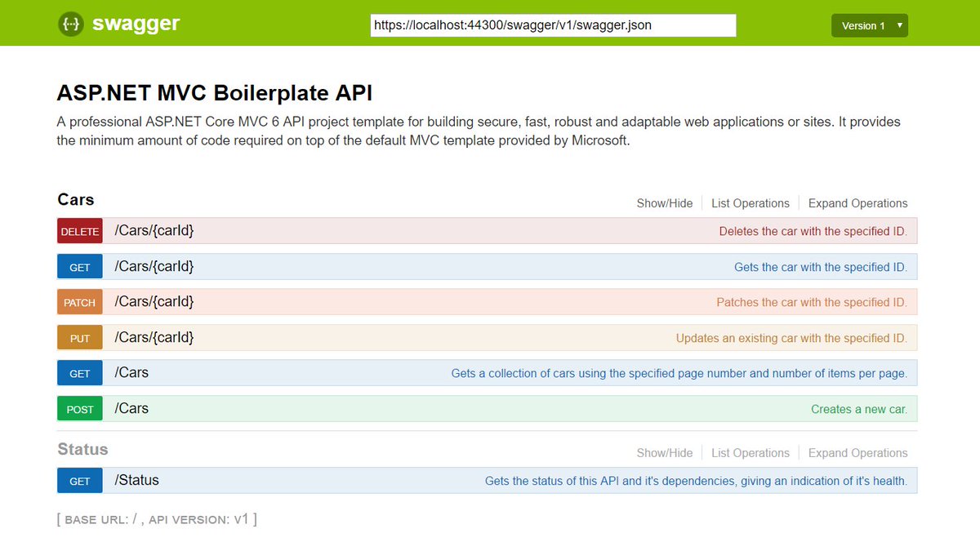
Task: Expand the PUT /Cars/{carId} path link
Action: point(154,337)
